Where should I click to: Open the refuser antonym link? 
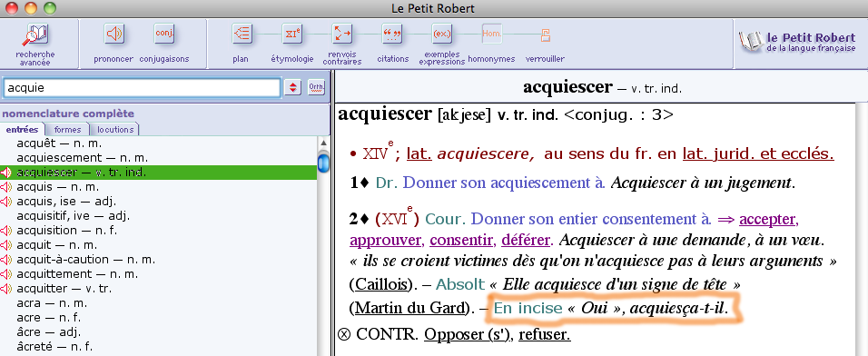coord(544,334)
